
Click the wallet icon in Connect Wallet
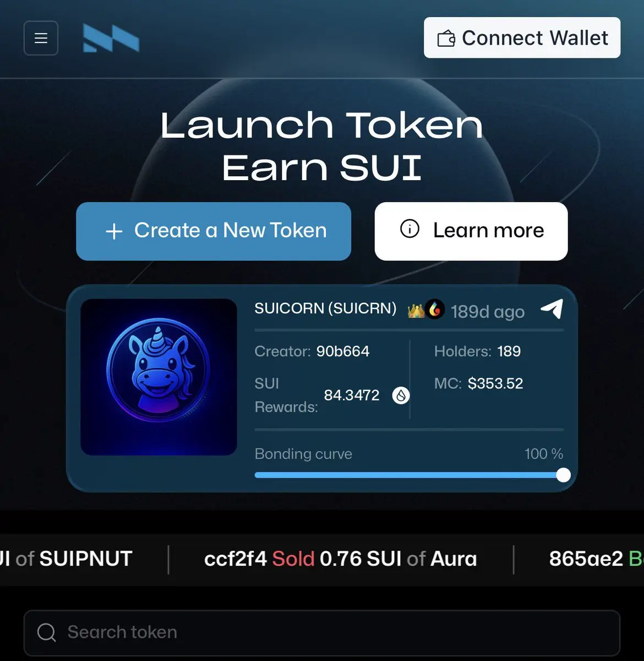click(446, 39)
